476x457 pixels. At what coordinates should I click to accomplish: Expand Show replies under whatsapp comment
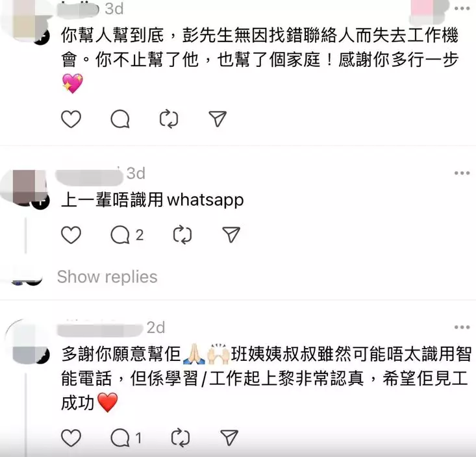pos(107,277)
